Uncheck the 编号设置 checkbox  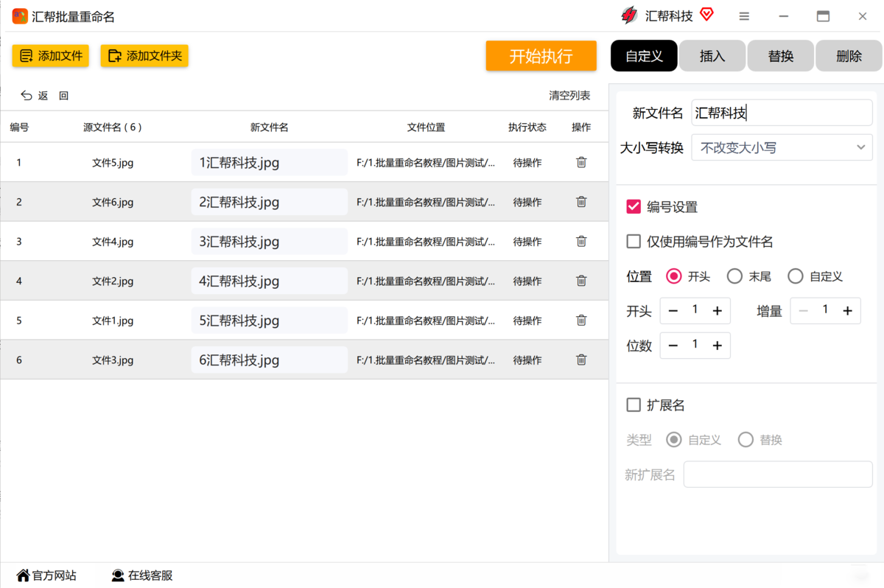[x=634, y=207]
